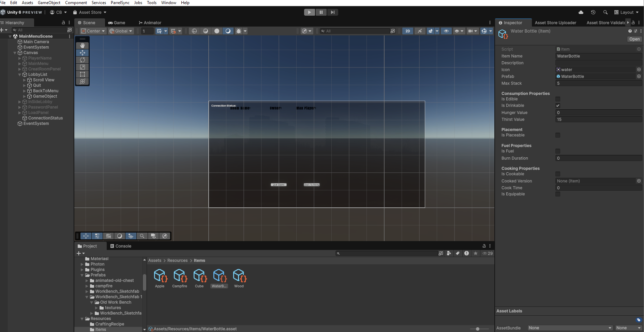Click the Asset Store button

tap(90, 12)
